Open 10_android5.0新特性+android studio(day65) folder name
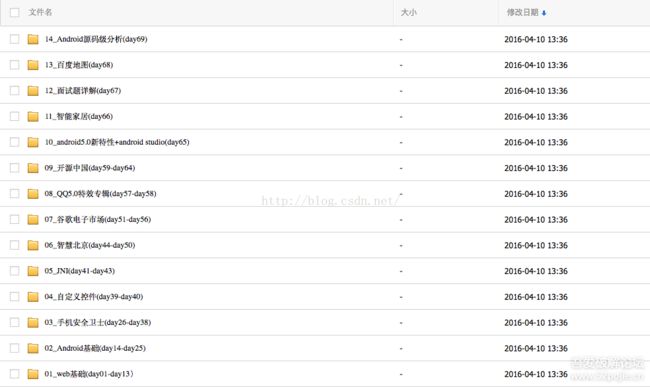This screenshot has width=650, height=387. 117,142
